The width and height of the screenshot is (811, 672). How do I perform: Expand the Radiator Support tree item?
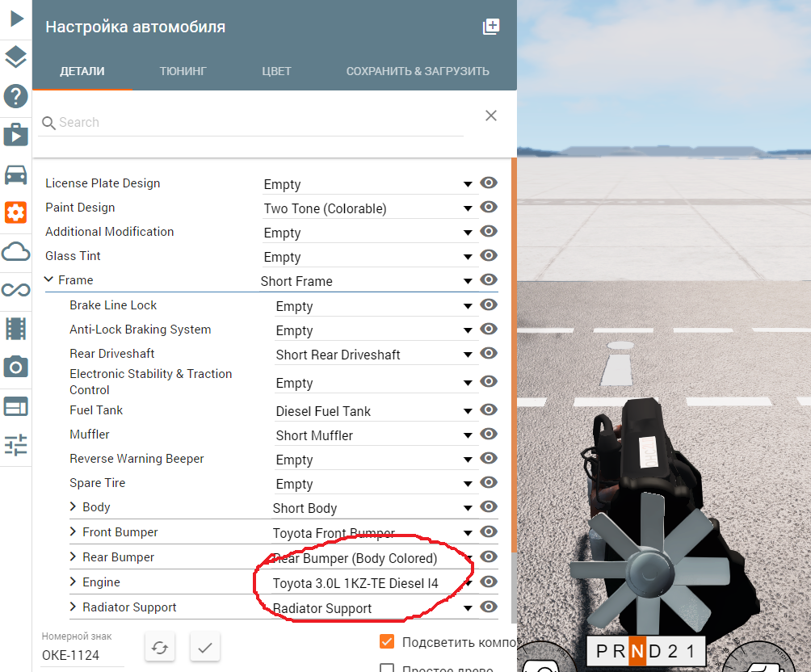click(x=74, y=607)
